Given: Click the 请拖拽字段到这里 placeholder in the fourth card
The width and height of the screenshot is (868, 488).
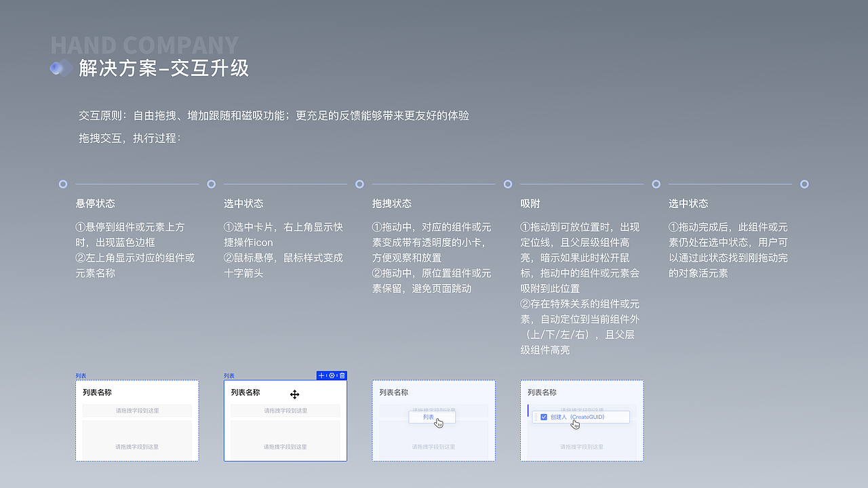Looking at the screenshot, I should [582, 447].
